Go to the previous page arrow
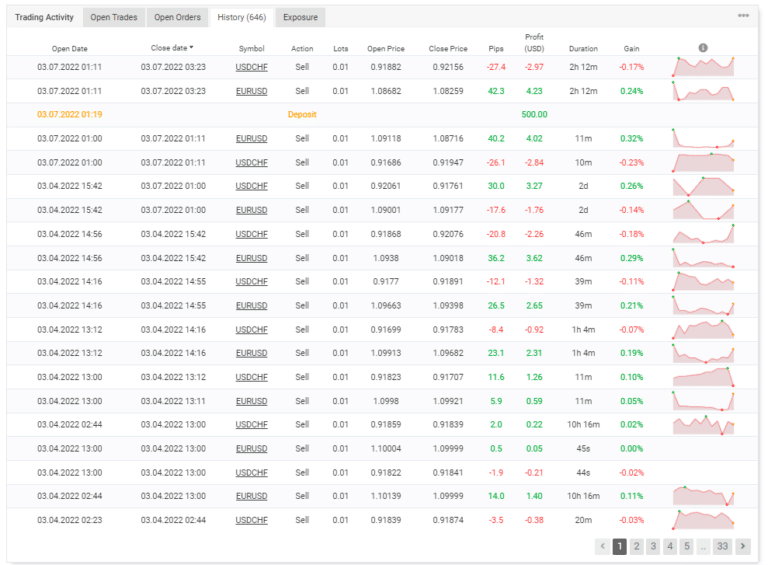 coord(602,546)
